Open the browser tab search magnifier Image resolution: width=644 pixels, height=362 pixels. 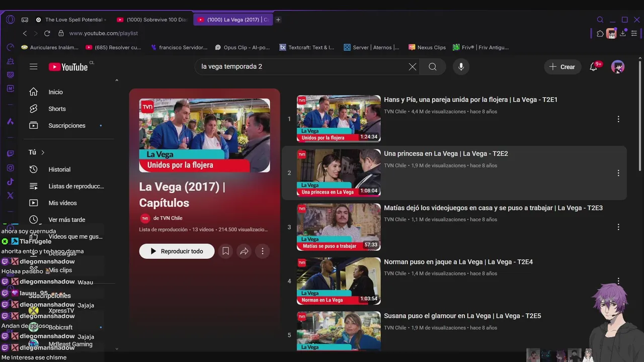coord(600,20)
